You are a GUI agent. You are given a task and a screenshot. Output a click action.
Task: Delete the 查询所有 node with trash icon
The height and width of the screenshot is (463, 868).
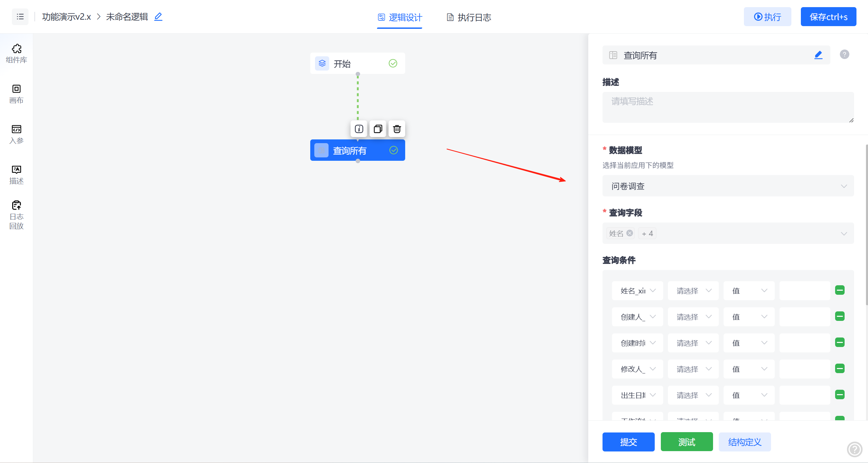coord(397,129)
